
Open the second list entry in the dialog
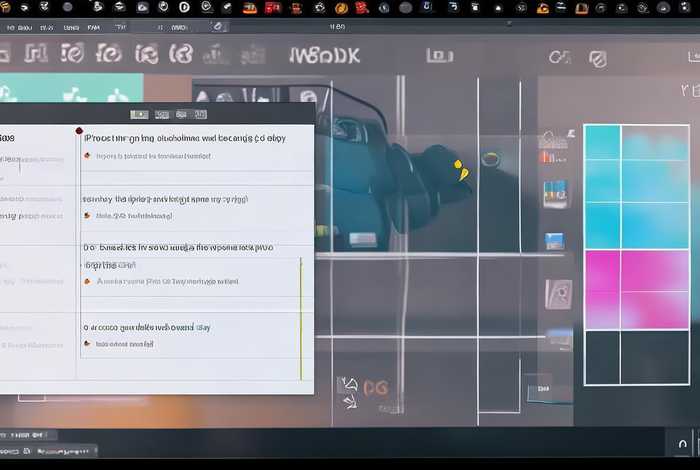[x=165, y=199]
